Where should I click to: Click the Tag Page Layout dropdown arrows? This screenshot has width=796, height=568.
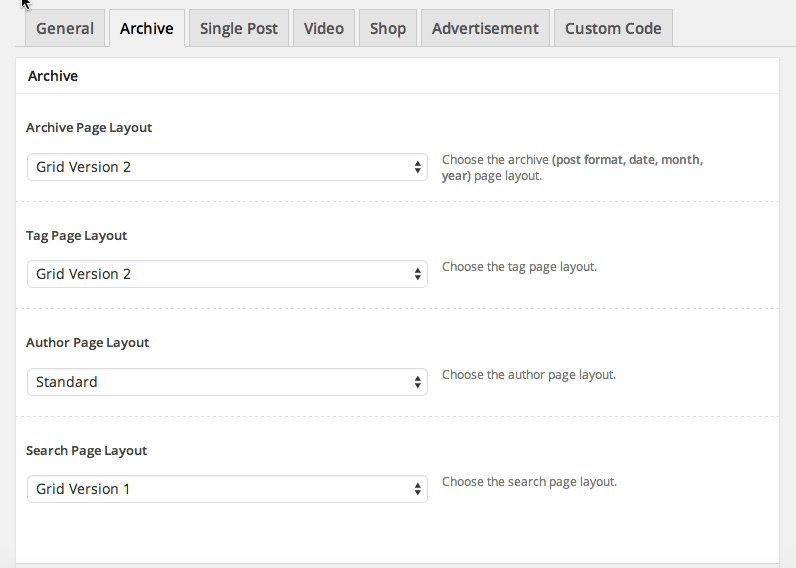click(x=417, y=274)
